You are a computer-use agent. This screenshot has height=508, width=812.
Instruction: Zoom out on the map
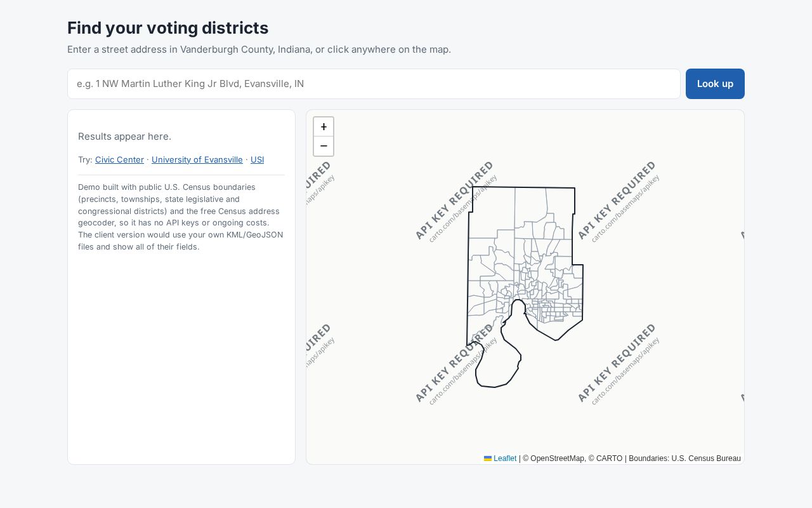pyautogui.click(x=324, y=146)
